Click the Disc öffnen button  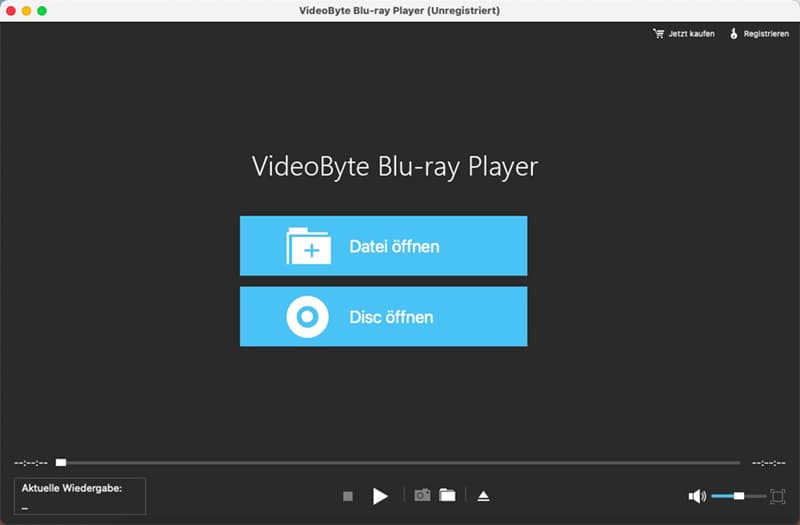click(384, 316)
